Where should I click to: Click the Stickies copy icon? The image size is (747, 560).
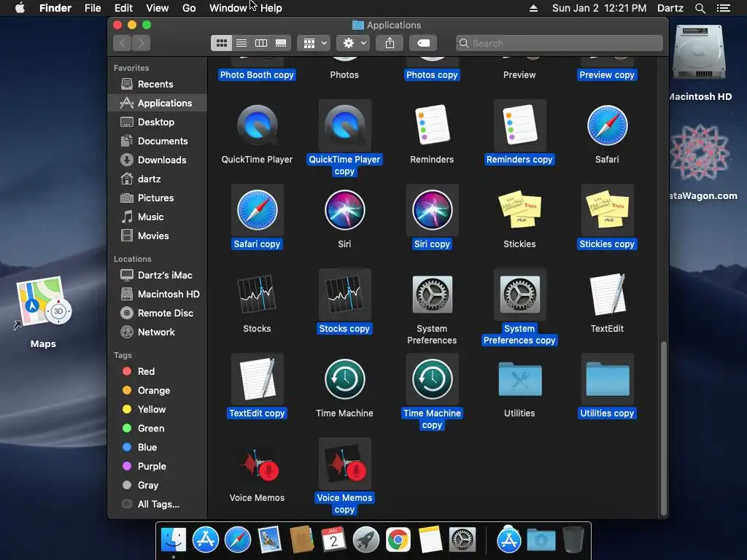coord(607,210)
